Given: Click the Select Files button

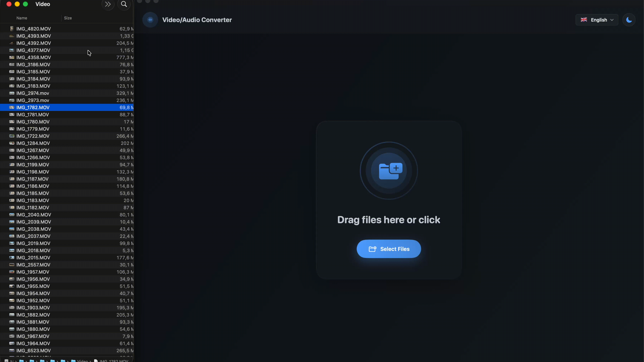Looking at the screenshot, I should [x=389, y=249].
